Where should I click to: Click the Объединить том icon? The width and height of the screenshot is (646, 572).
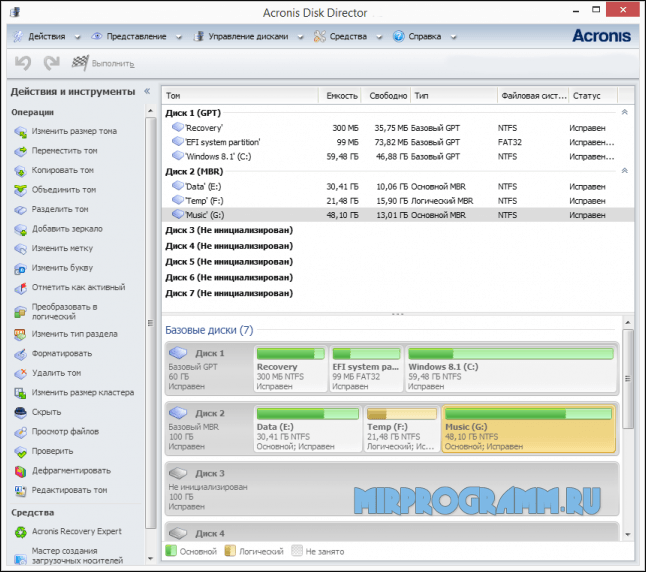pos(20,190)
